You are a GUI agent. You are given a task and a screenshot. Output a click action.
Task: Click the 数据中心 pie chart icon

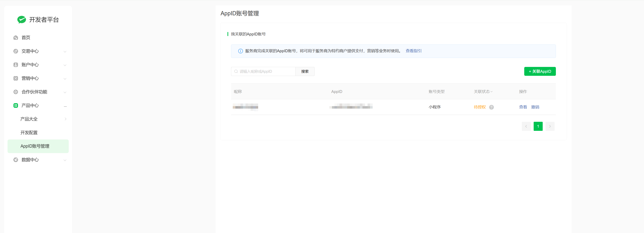point(15,160)
